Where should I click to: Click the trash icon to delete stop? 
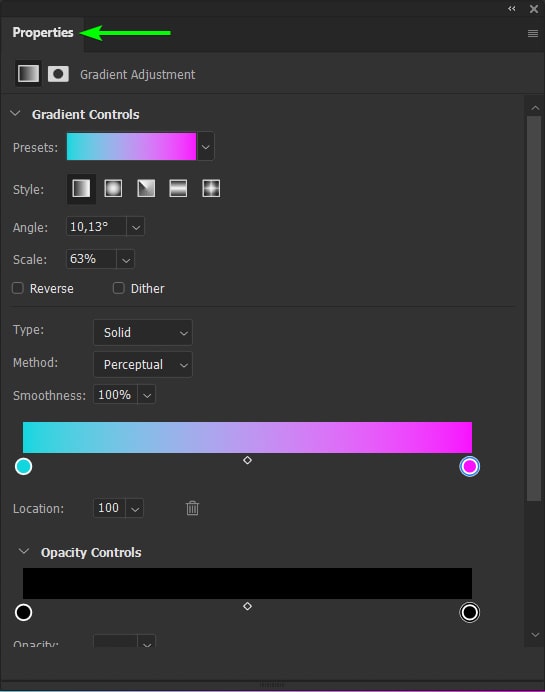[x=192, y=508]
